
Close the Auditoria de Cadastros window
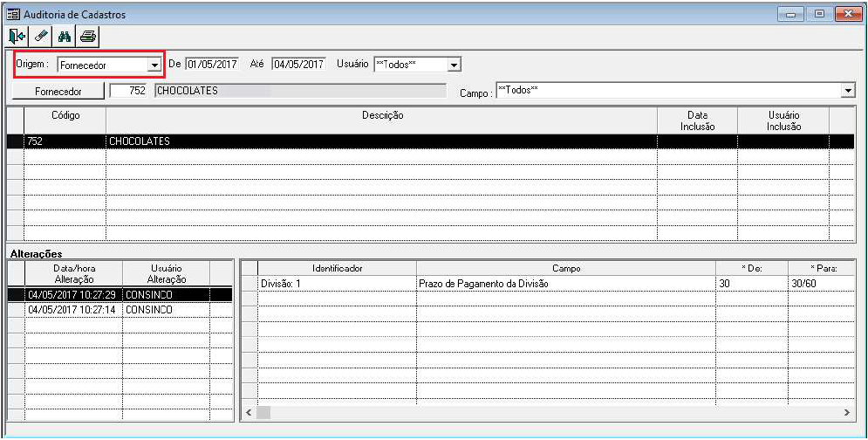[847, 15]
